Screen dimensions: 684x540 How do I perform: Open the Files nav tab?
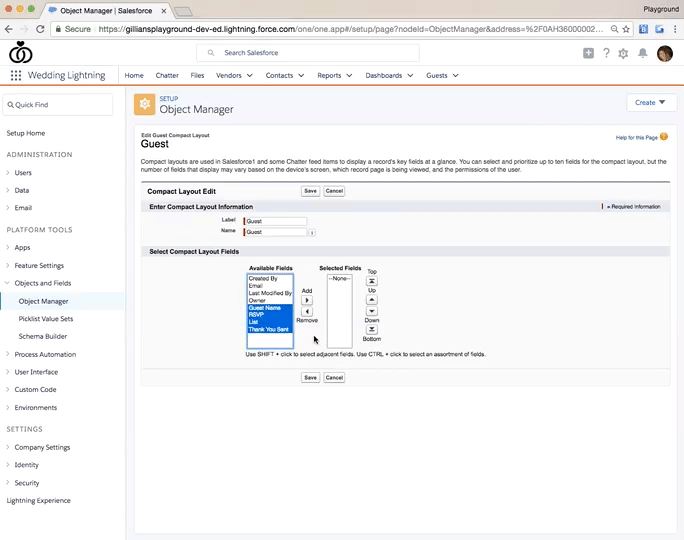click(x=197, y=75)
